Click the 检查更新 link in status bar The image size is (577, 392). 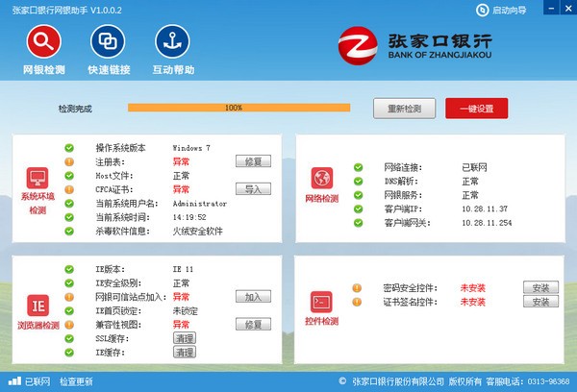point(76,381)
